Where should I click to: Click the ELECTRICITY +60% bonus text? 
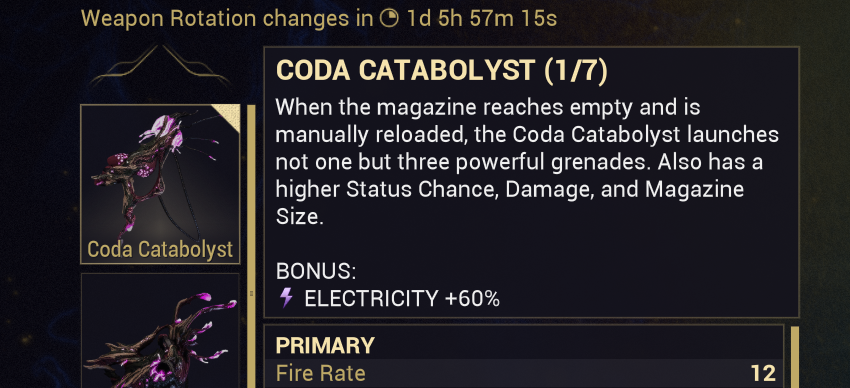pyautogui.click(x=402, y=299)
